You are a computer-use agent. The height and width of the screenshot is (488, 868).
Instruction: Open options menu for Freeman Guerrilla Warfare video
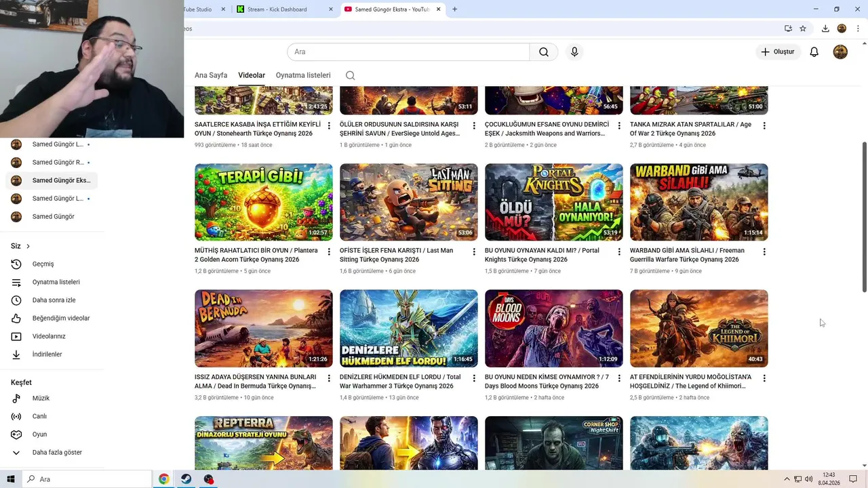[x=764, y=251]
